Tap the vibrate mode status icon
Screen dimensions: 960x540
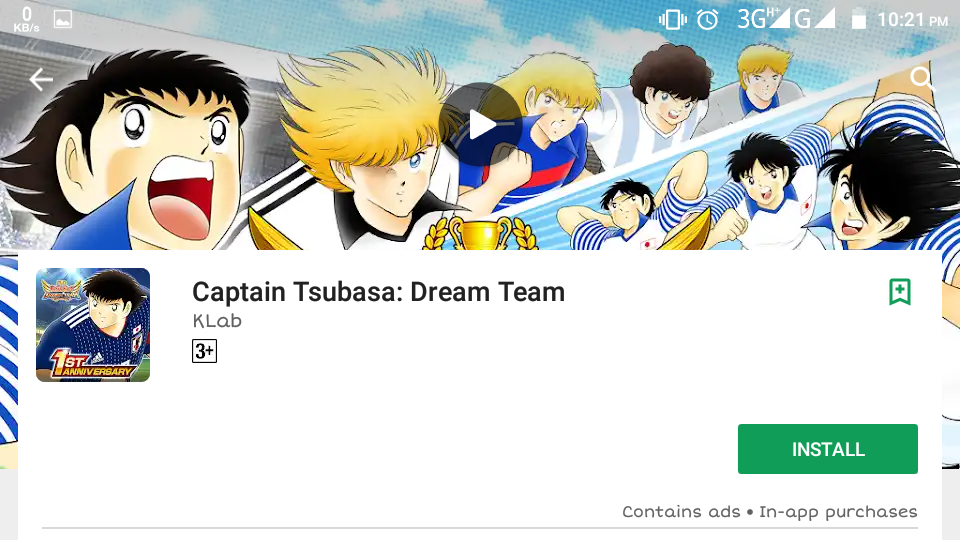tap(672, 20)
